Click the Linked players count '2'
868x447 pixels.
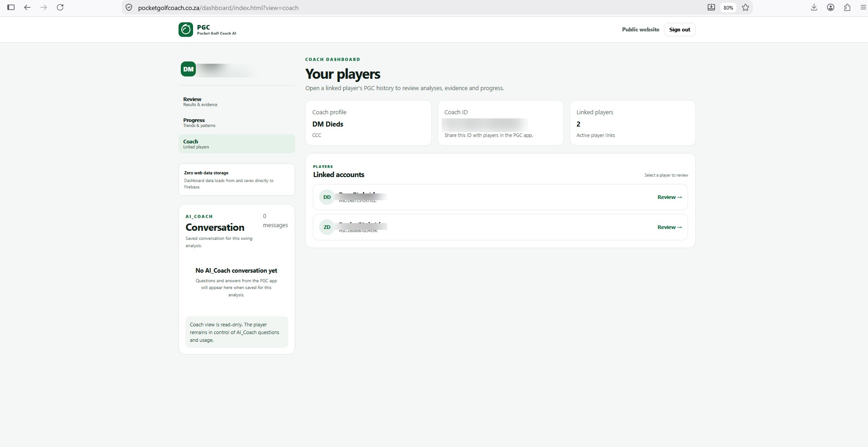click(x=578, y=124)
